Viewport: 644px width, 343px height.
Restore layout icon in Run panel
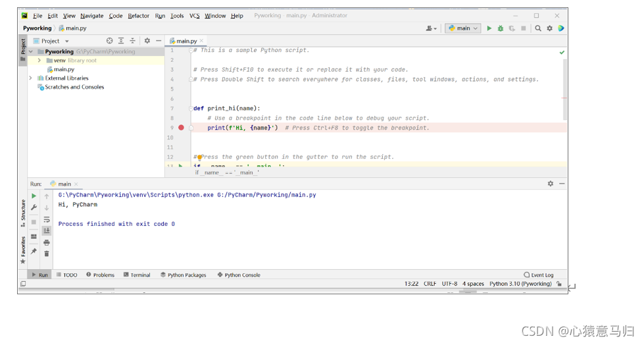[x=34, y=236]
